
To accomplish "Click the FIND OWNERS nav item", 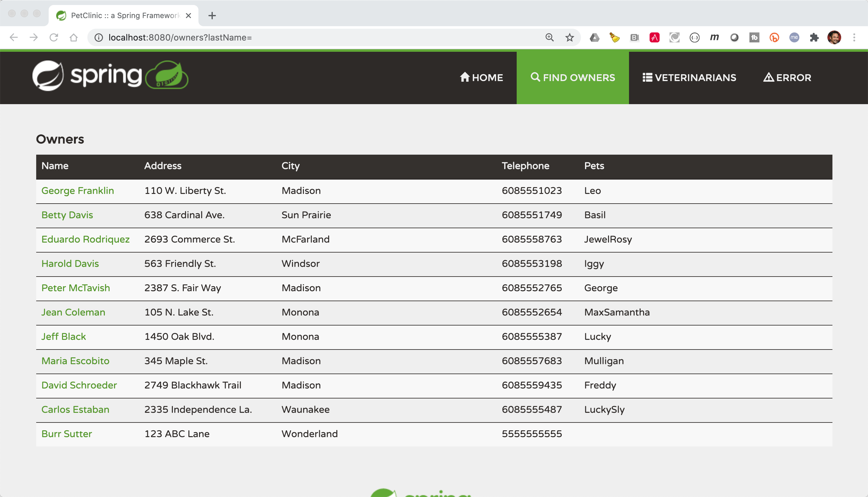I will [573, 78].
